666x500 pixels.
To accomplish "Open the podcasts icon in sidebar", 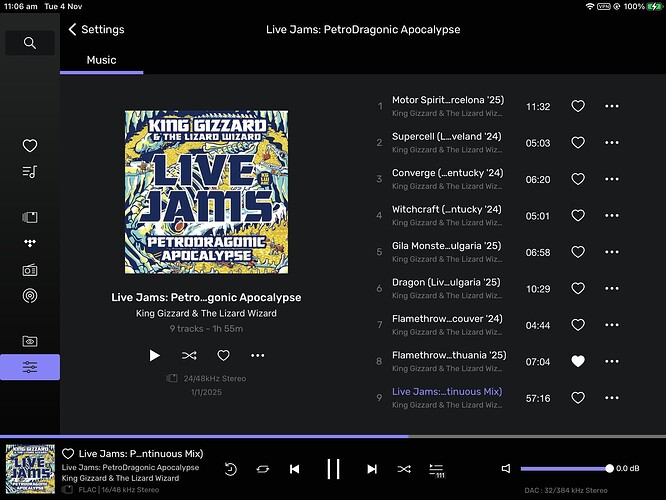I will coord(30,296).
